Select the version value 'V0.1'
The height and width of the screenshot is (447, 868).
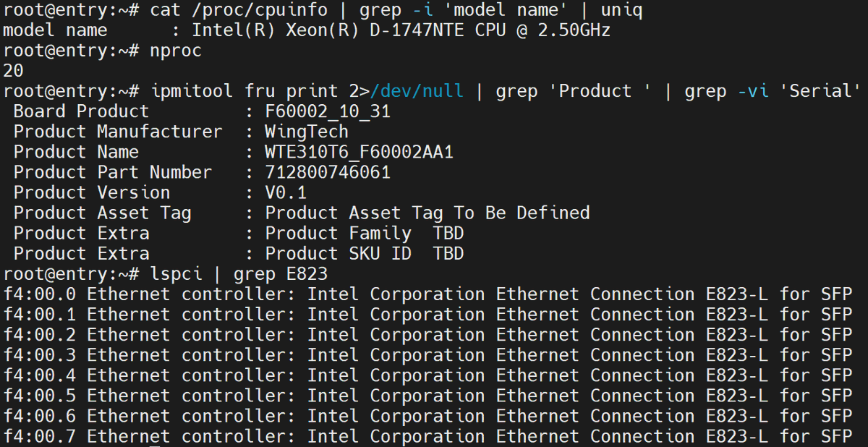click(286, 192)
